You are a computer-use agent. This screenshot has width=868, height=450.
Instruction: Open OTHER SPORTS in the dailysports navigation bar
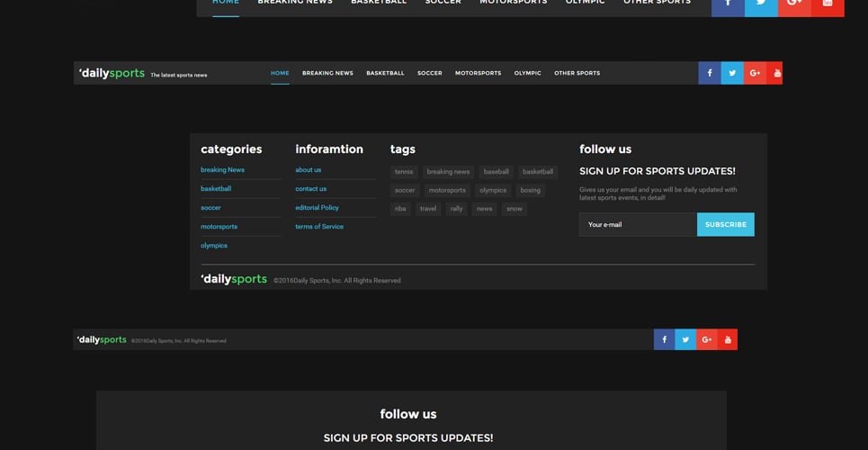pos(577,73)
